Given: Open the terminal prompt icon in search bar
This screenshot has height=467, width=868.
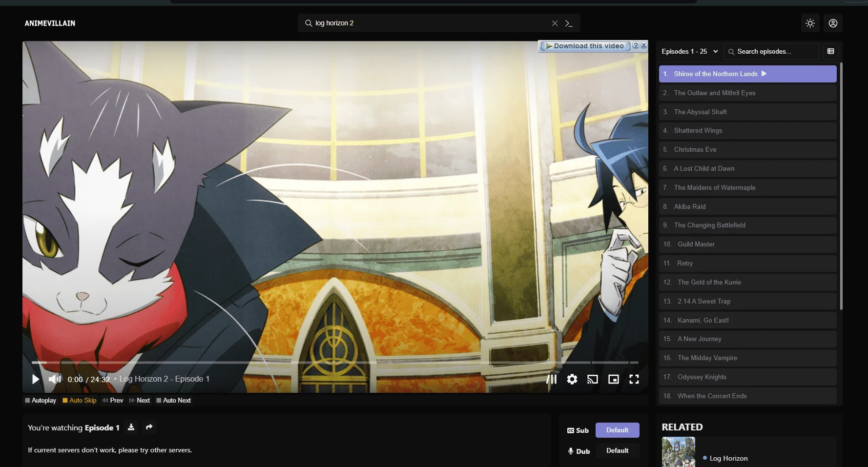Looking at the screenshot, I should [569, 23].
